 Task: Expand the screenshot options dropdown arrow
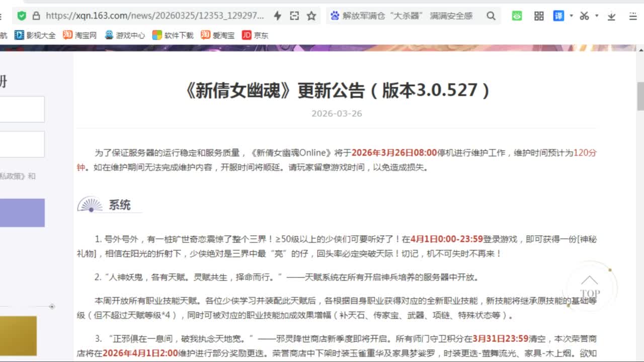pos(597,16)
